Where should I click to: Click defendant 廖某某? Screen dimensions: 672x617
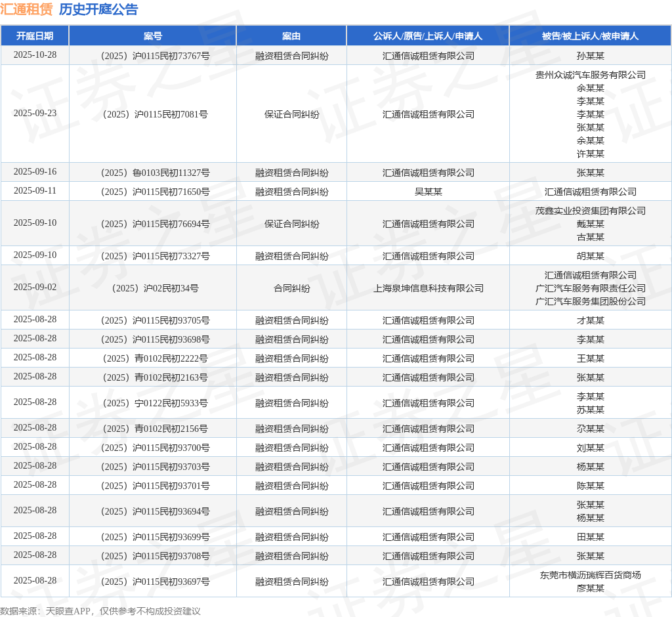click(590, 588)
